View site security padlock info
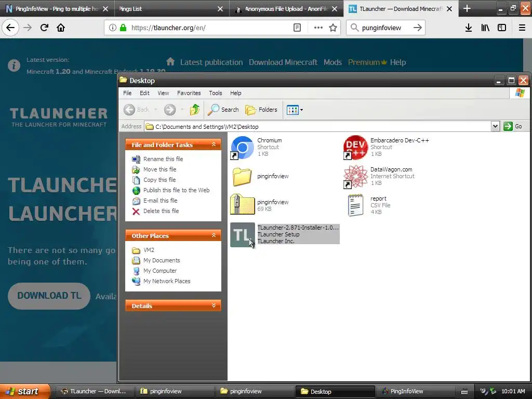 tap(123, 28)
